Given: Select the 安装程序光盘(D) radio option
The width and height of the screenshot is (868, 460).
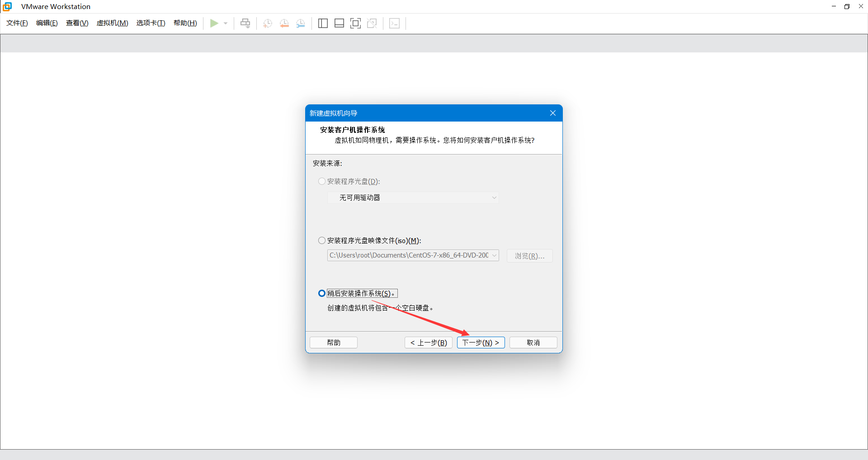Looking at the screenshot, I should coord(322,181).
